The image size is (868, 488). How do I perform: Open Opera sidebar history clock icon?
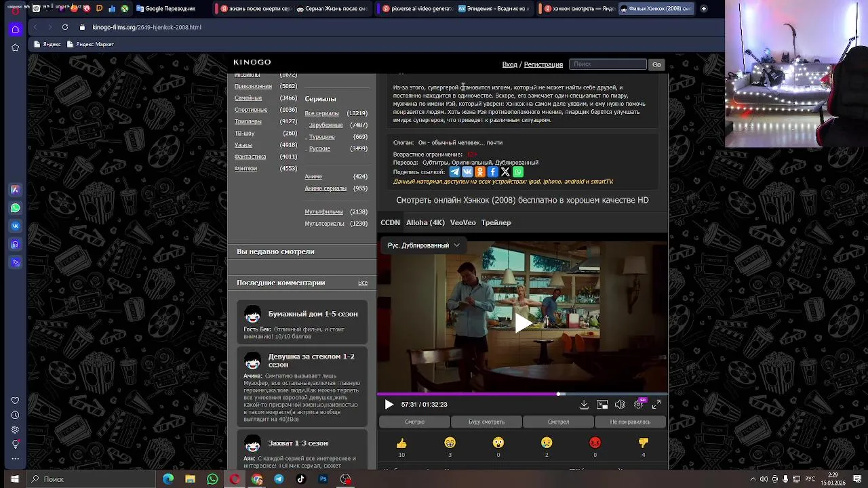click(15, 415)
